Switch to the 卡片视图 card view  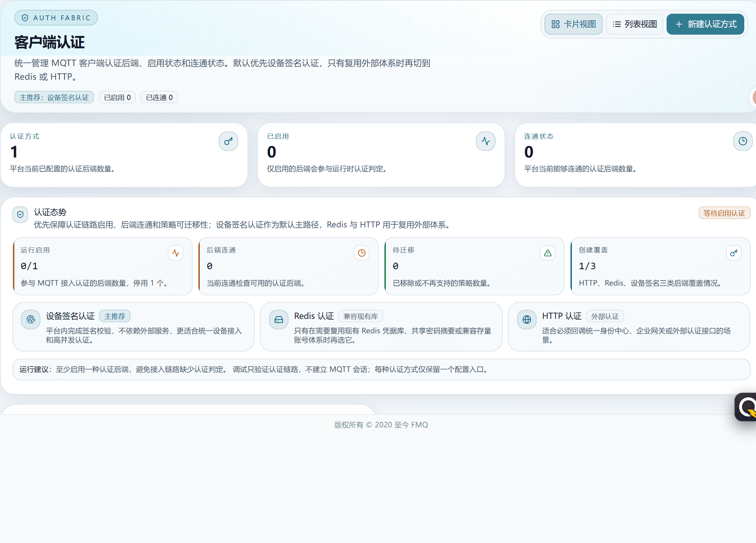573,24
